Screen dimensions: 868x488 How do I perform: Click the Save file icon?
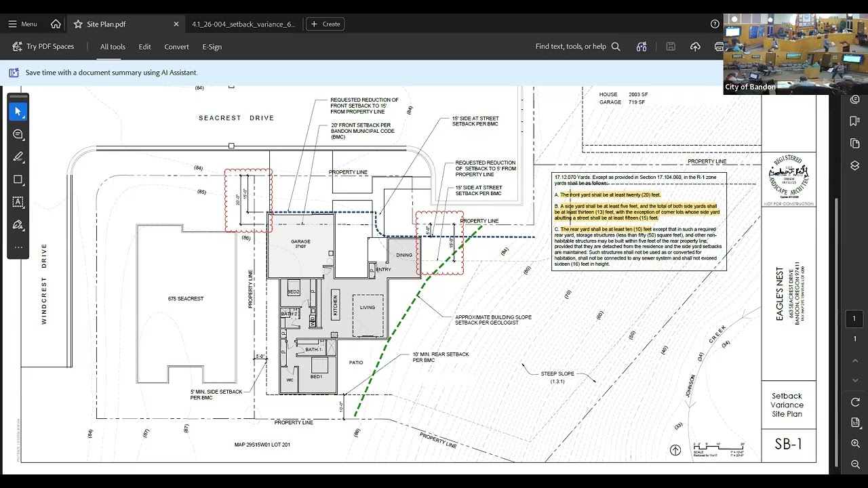pyautogui.click(x=671, y=47)
